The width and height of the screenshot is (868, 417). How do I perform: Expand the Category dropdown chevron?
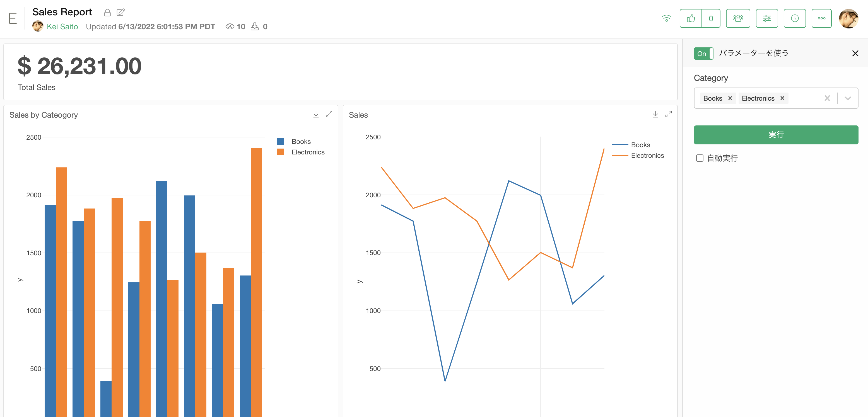tap(848, 98)
